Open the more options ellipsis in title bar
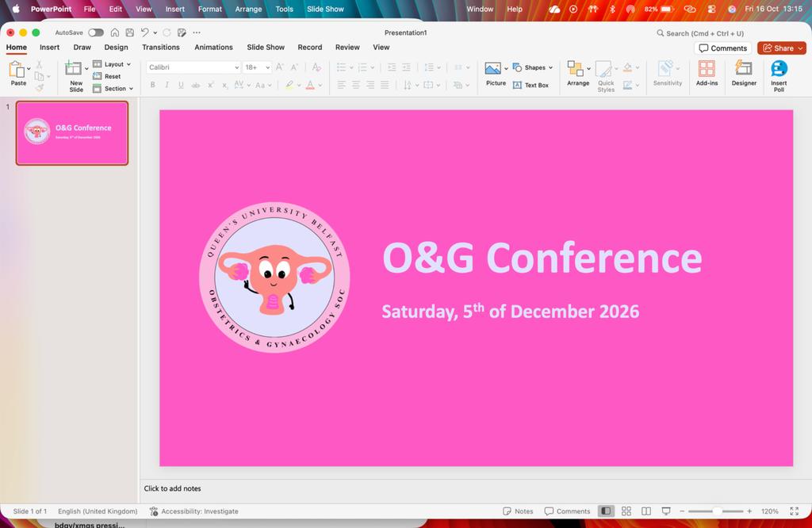This screenshot has width=812, height=528. [197, 33]
